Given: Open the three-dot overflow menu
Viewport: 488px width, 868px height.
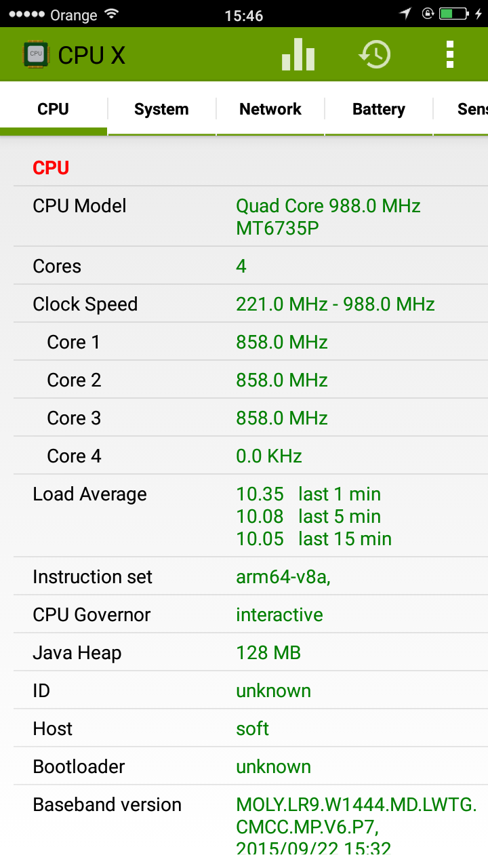Looking at the screenshot, I should 449,54.
